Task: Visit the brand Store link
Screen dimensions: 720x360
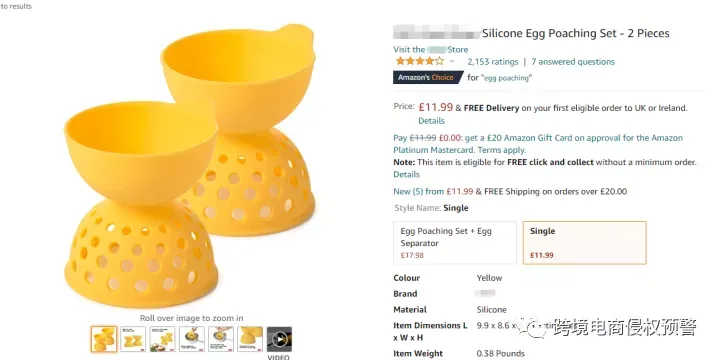Action: click(x=431, y=50)
